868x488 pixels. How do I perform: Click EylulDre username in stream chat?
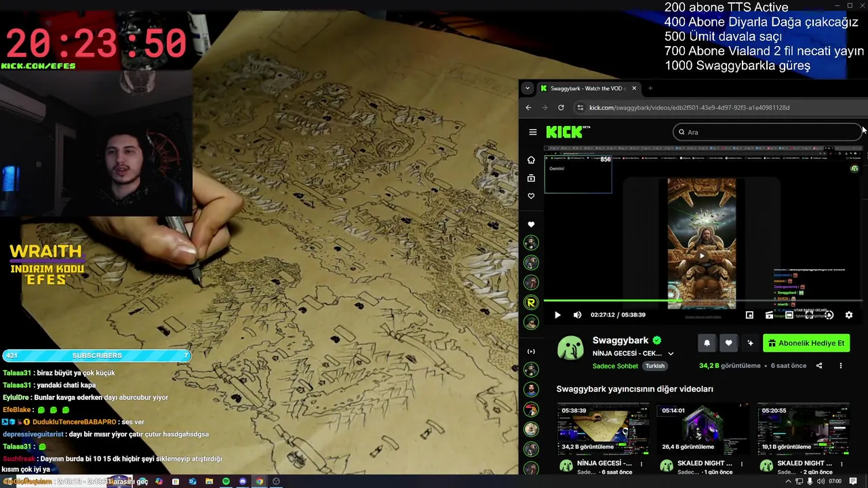[x=17, y=397]
